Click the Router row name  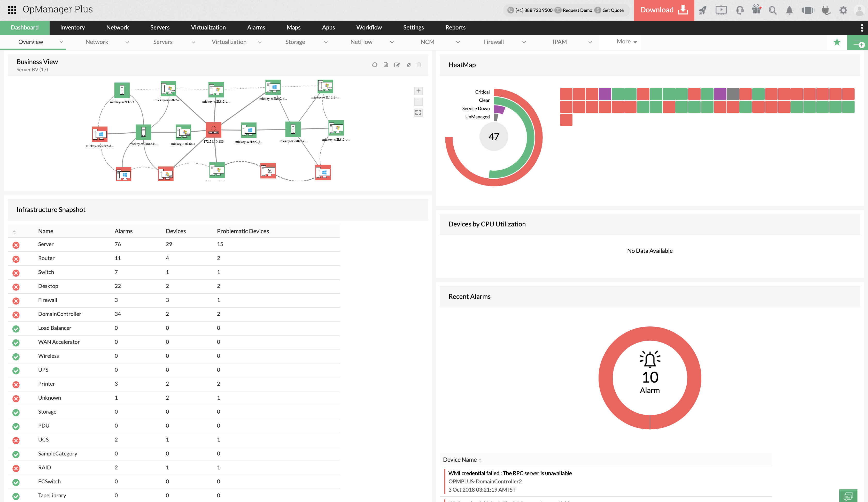click(46, 258)
